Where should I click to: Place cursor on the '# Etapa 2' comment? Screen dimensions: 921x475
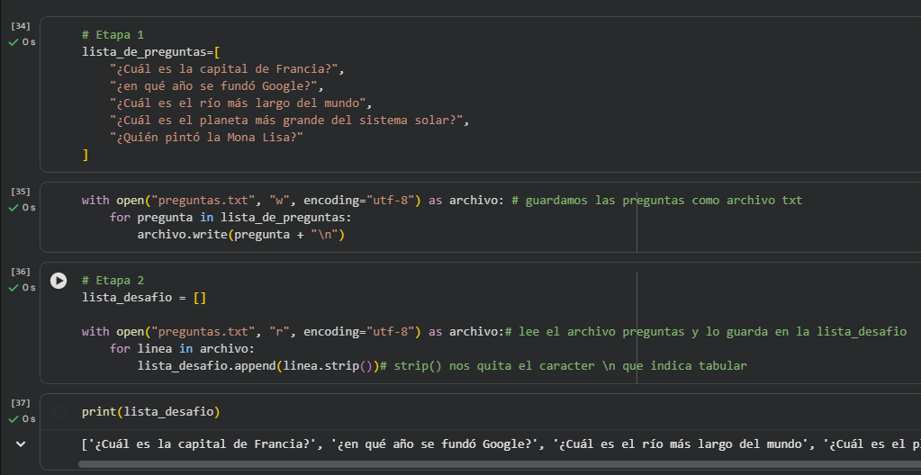click(x=113, y=281)
